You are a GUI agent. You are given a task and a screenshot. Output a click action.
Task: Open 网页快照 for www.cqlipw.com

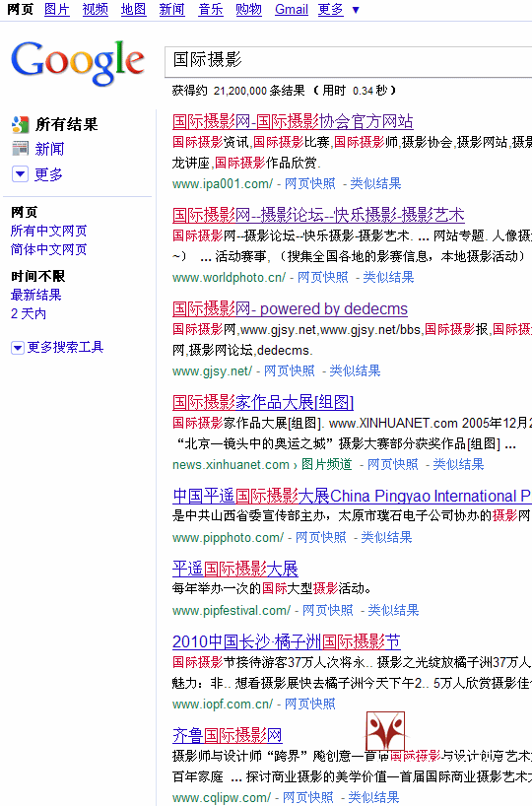tap(308, 797)
